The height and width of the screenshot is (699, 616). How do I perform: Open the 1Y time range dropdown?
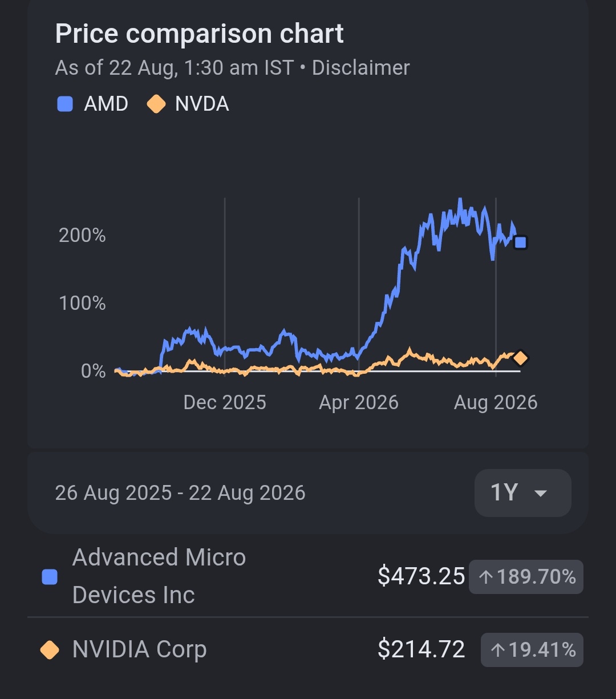[522, 493]
